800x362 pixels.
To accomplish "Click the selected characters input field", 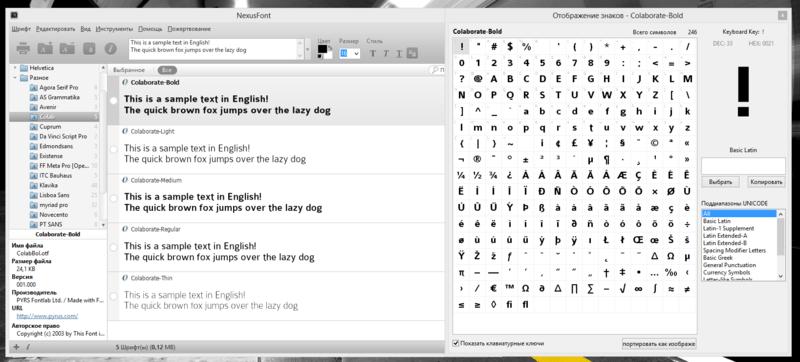I will point(743,166).
